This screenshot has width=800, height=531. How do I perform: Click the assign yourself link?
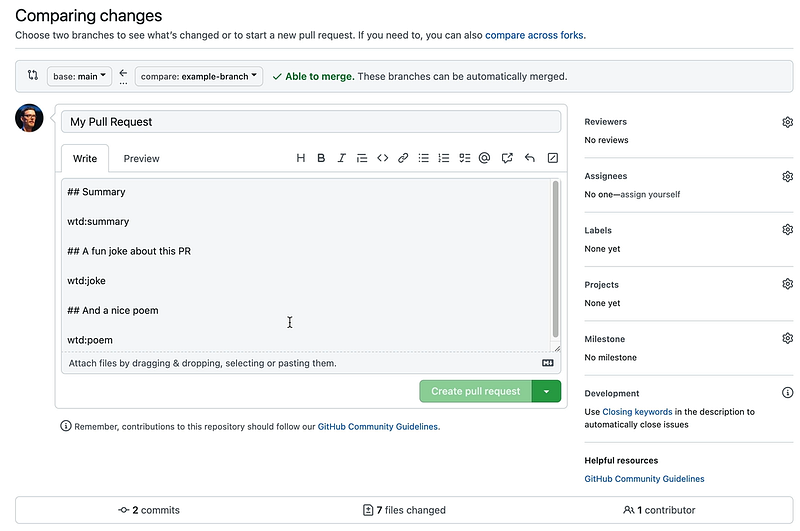click(x=650, y=194)
